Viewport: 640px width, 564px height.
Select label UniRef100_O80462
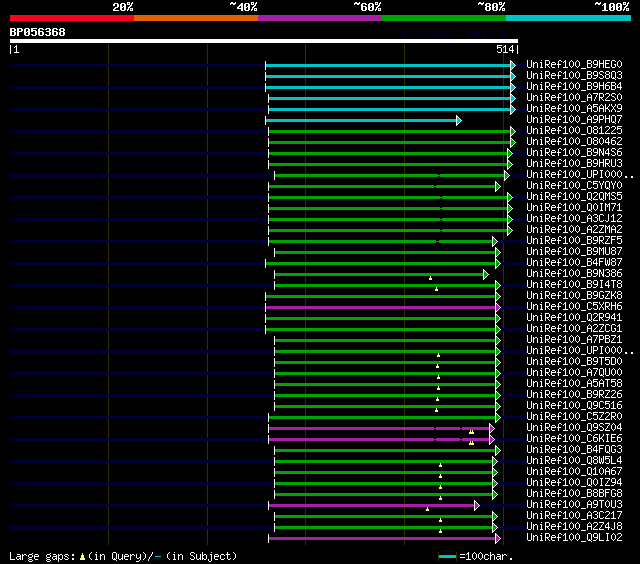pyautogui.click(x=574, y=142)
